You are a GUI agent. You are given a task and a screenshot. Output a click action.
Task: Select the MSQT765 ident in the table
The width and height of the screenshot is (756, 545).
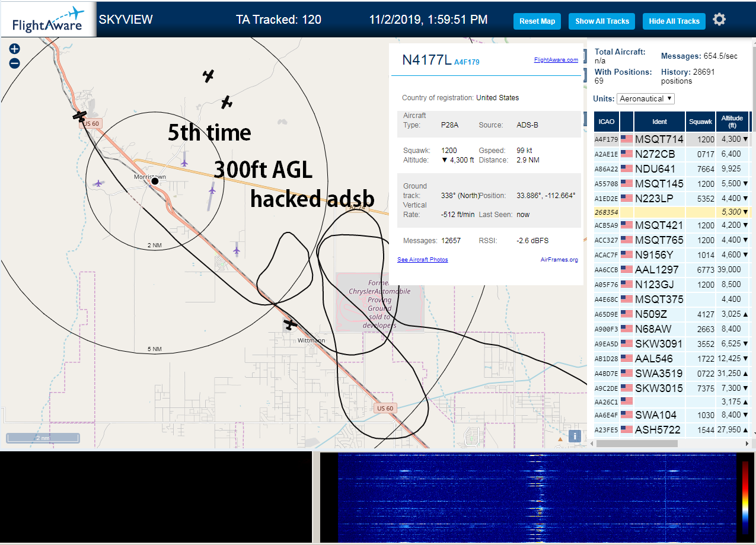pos(659,240)
